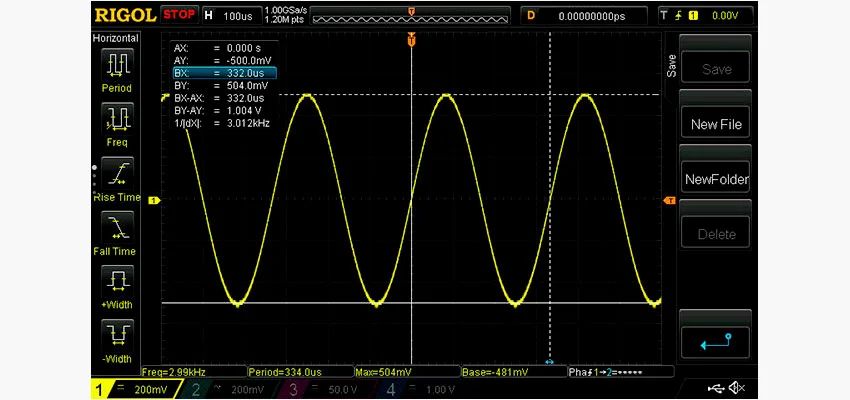Select the Fall Time measurement icon

(x=116, y=228)
